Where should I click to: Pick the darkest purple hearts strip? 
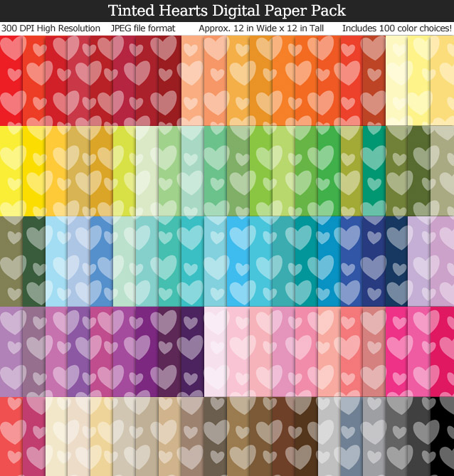click(x=193, y=351)
